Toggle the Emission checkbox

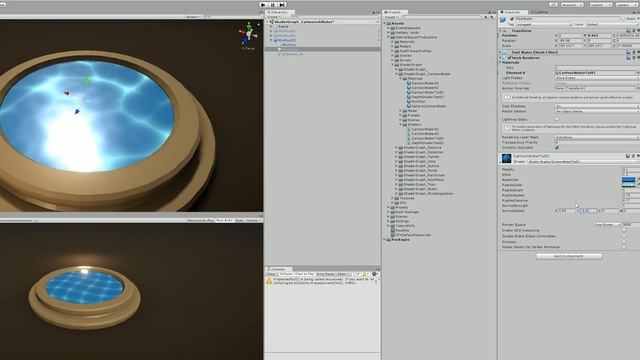tap(624, 242)
